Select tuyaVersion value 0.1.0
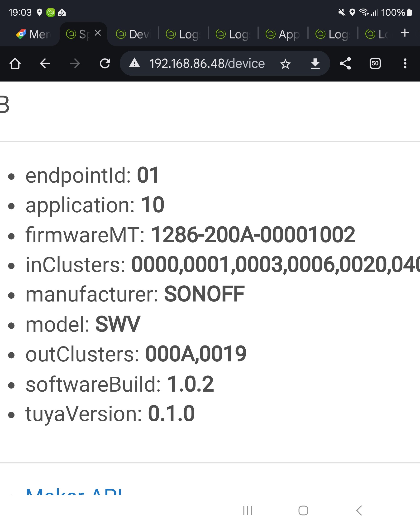Viewport: 420px width, 525px height. pyautogui.click(x=171, y=414)
